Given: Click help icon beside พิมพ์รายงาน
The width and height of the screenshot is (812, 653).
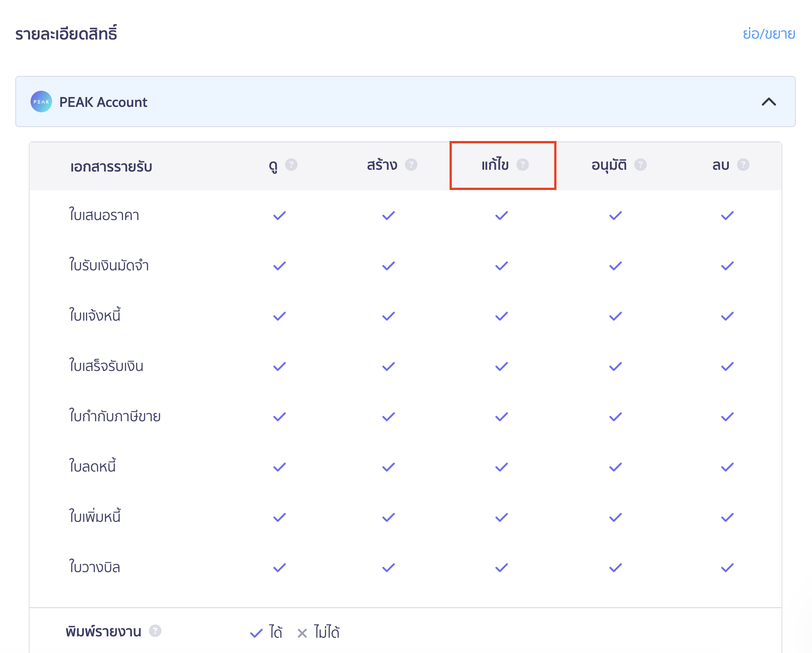Looking at the screenshot, I should pyautogui.click(x=155, y=631).
